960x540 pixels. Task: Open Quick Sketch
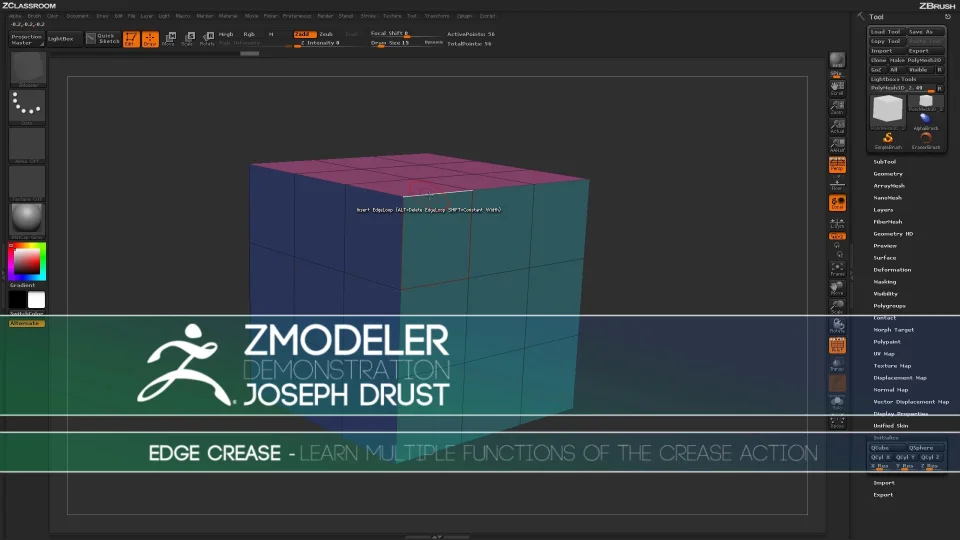coord(103,39)
